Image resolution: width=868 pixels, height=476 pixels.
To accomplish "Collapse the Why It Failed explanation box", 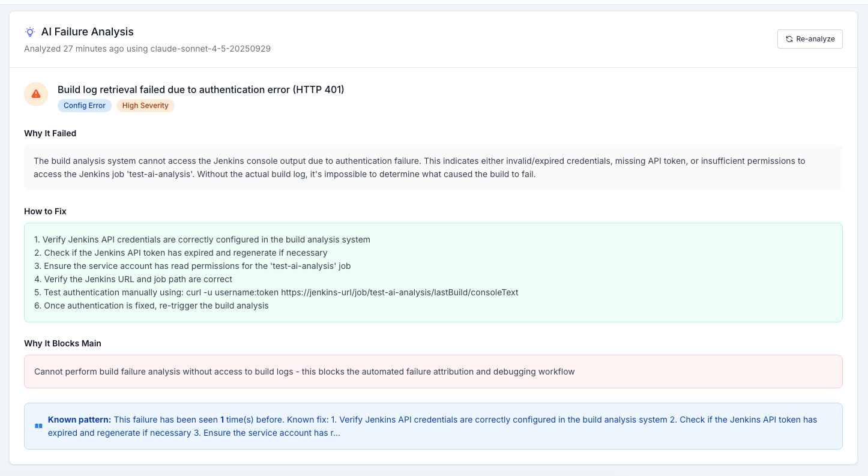I will tap(433, 167).
